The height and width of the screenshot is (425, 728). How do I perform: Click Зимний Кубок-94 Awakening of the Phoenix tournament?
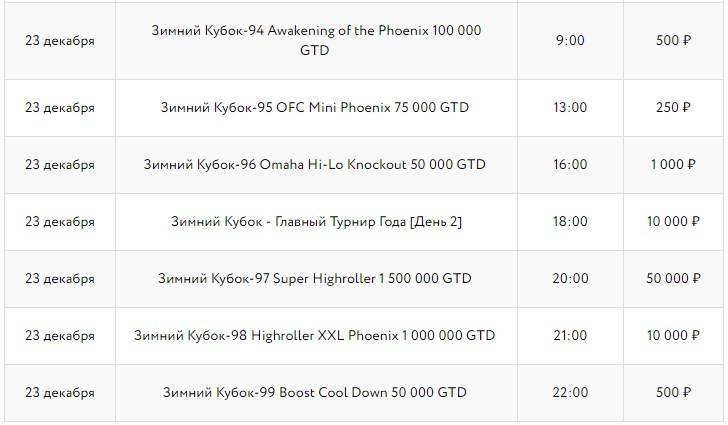[314, 40]
